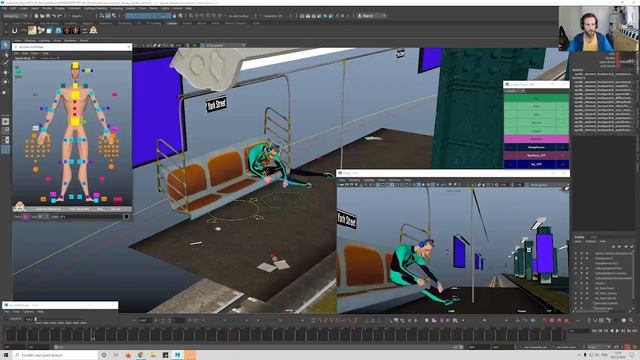Open the menu set dropdown in status line
640x360 pixels.
[x=15, y=16]
